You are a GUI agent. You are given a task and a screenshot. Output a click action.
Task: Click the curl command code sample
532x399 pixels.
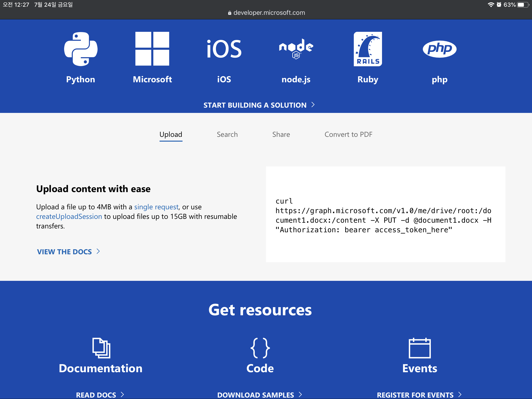pyautogui.click(x=383, y=216)
